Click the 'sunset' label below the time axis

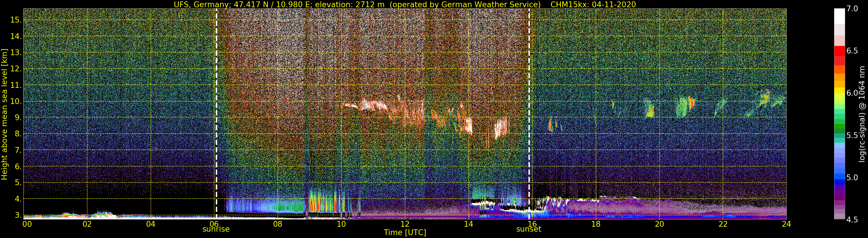click(x=529, y=229)
